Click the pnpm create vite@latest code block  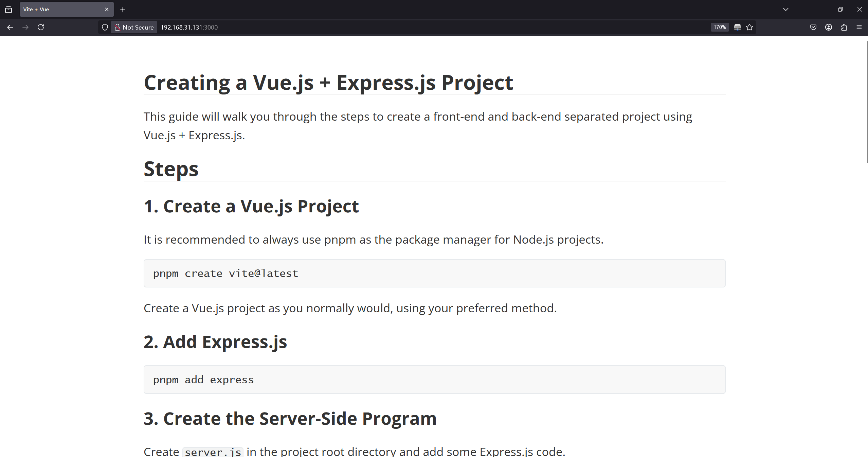tap(434, 273)
